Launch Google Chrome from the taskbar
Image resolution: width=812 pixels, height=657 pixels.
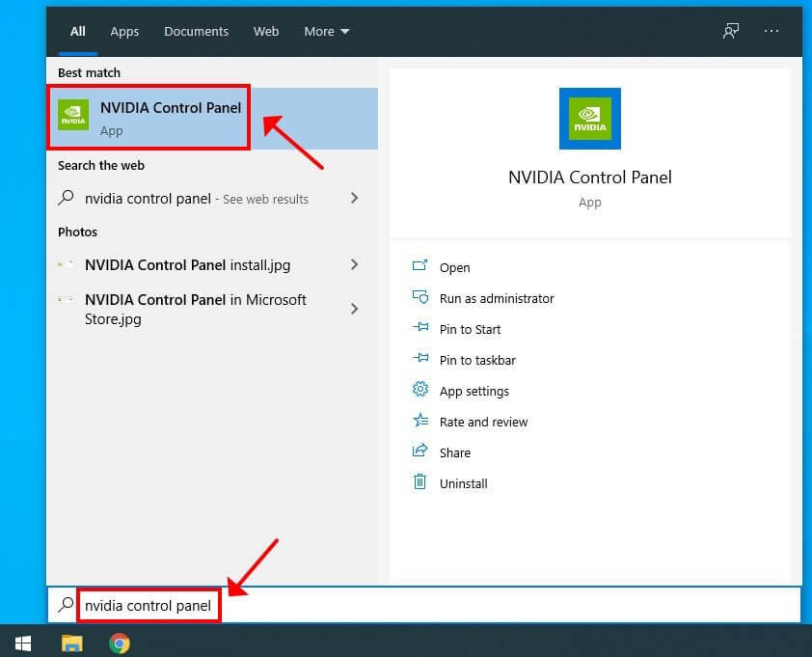click(120, 643)
